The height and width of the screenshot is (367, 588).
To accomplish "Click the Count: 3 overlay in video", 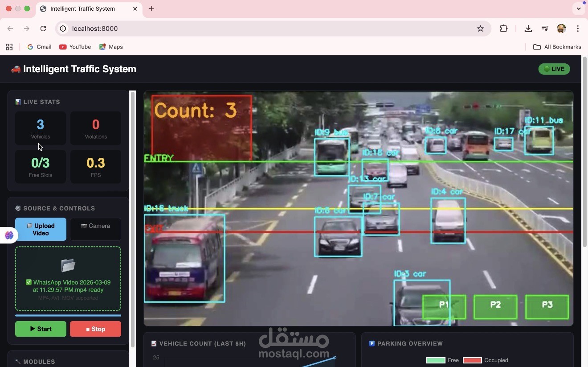I will [202, 127].
